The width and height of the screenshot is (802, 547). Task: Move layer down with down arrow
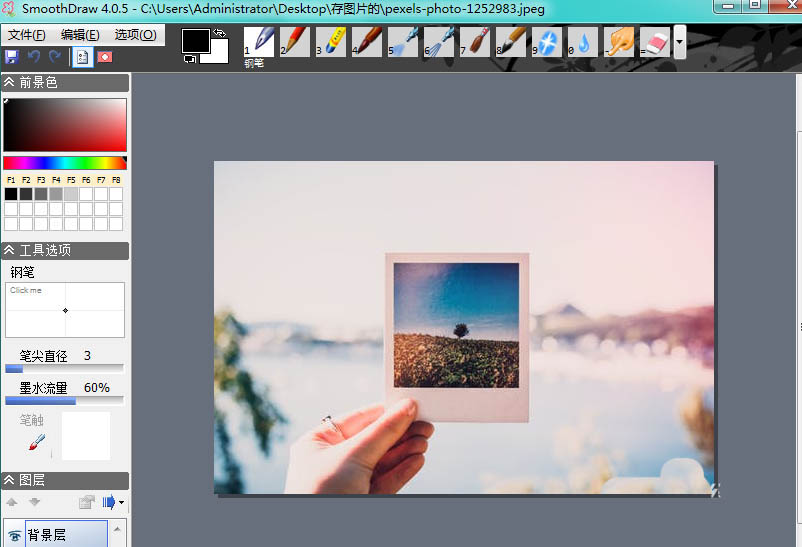34,502
